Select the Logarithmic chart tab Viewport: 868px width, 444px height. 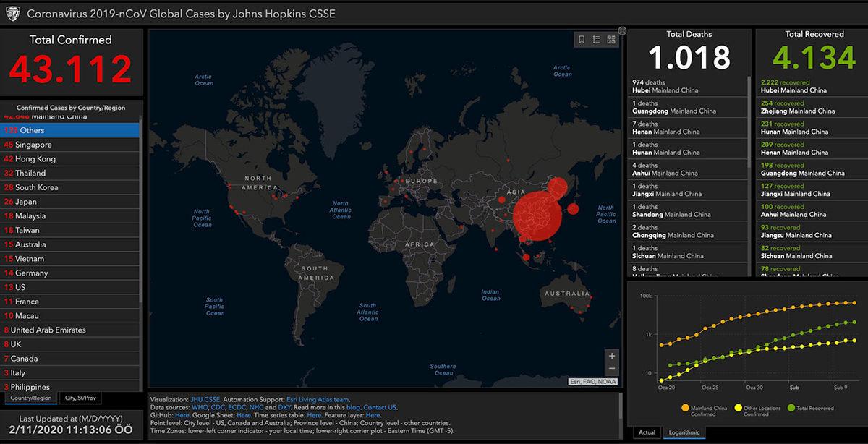[x=686, y=432]
